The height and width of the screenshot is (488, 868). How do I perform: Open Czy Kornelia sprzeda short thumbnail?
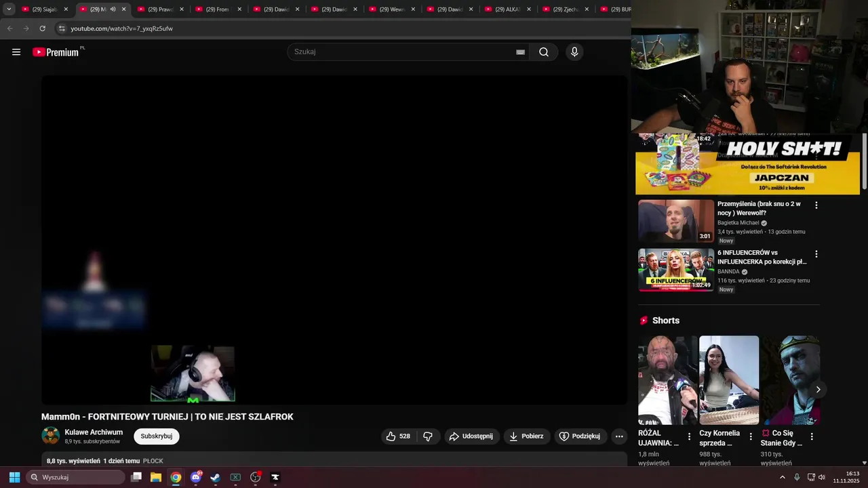729,380
